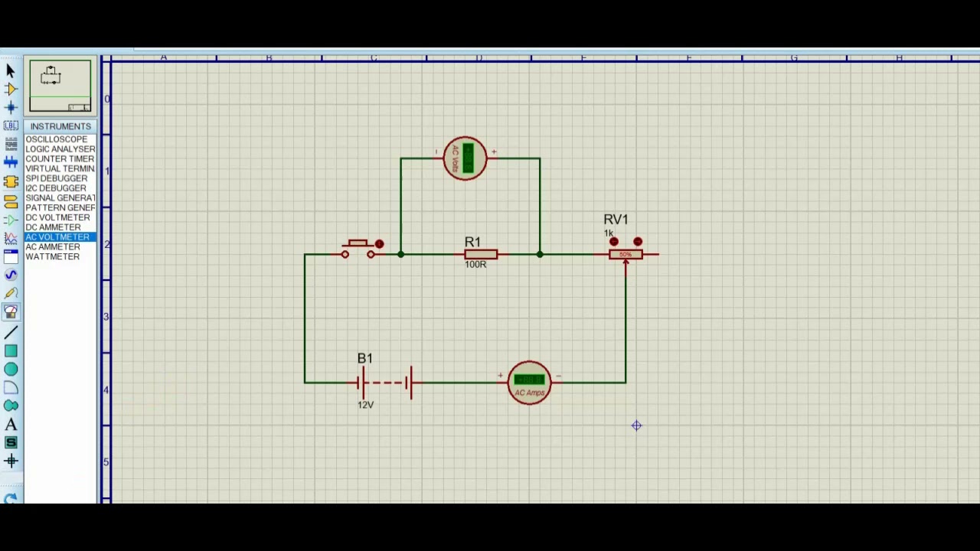Select the 2D Graphics Symbol 'S' tool
Screen dimensions: 980x551
11,443
